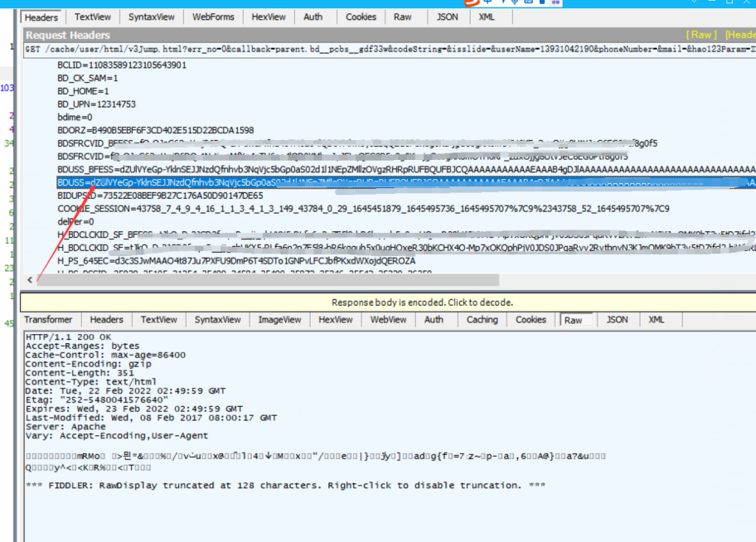Open response Transformer tab
The image size is (756, 542).
pyautogui.click(x=48, y=320)
